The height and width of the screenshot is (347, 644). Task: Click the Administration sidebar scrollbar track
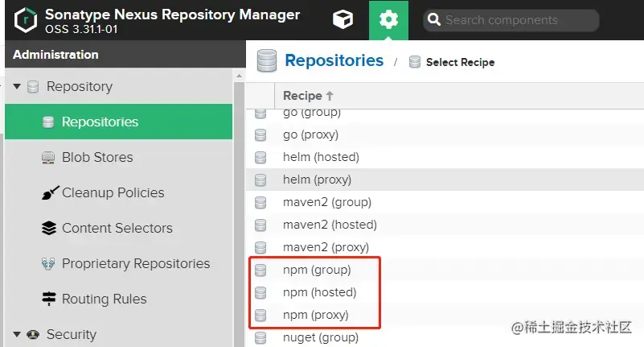239,214
